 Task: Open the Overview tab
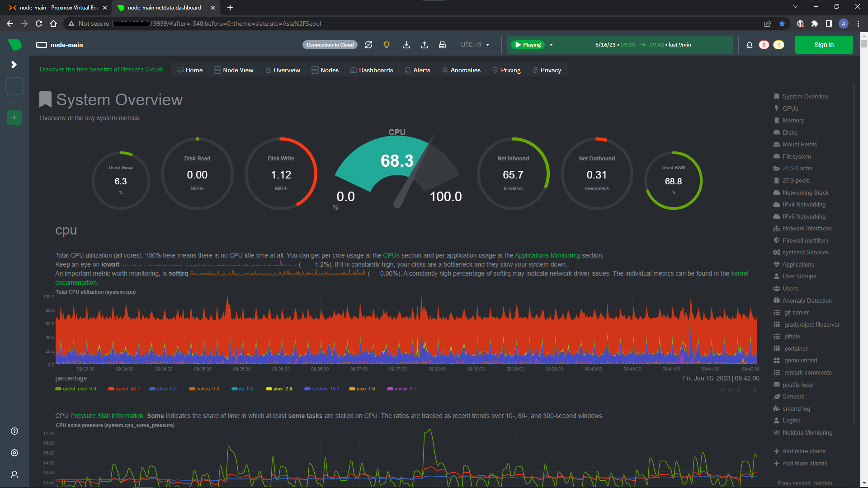[283, 70]
